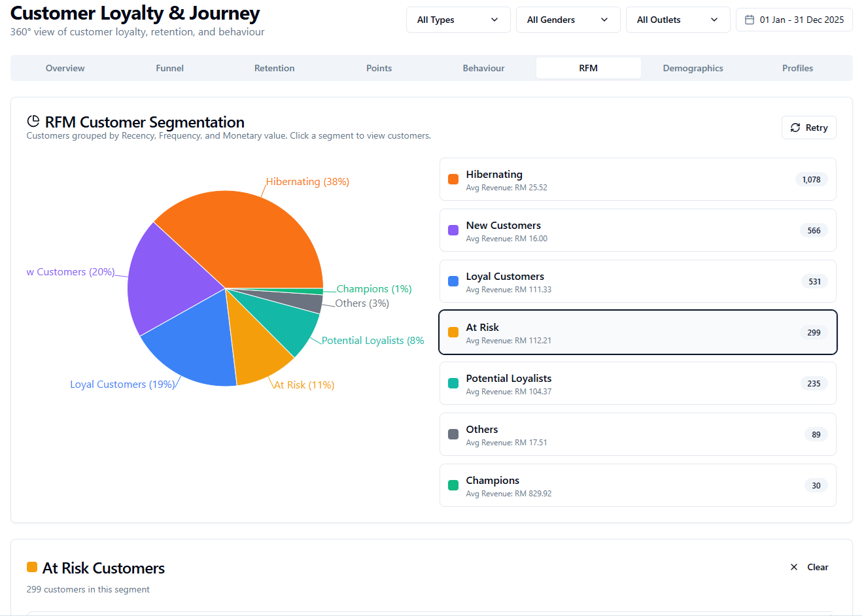Click the orange Hibernating legend square
Viewport: 862px width, 616px height.
pos(453,179)
